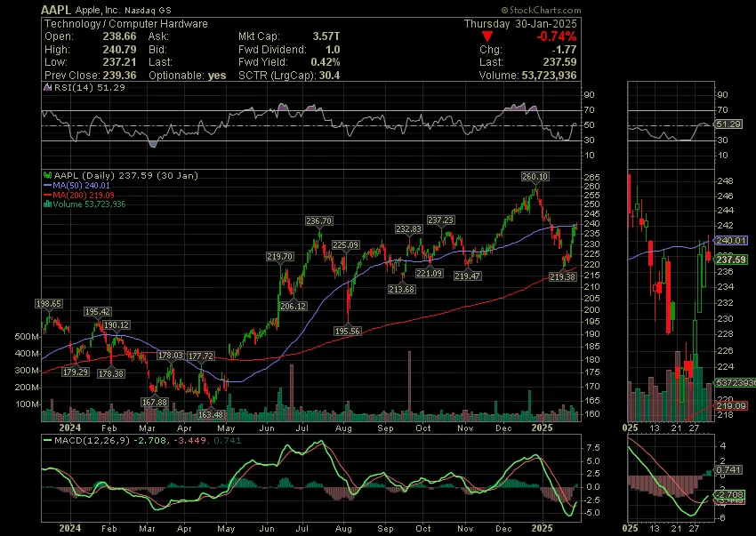
Task: Click the 0.741 MACD histogram value tag
Action: pyautogui.click(x=728, y=470)
